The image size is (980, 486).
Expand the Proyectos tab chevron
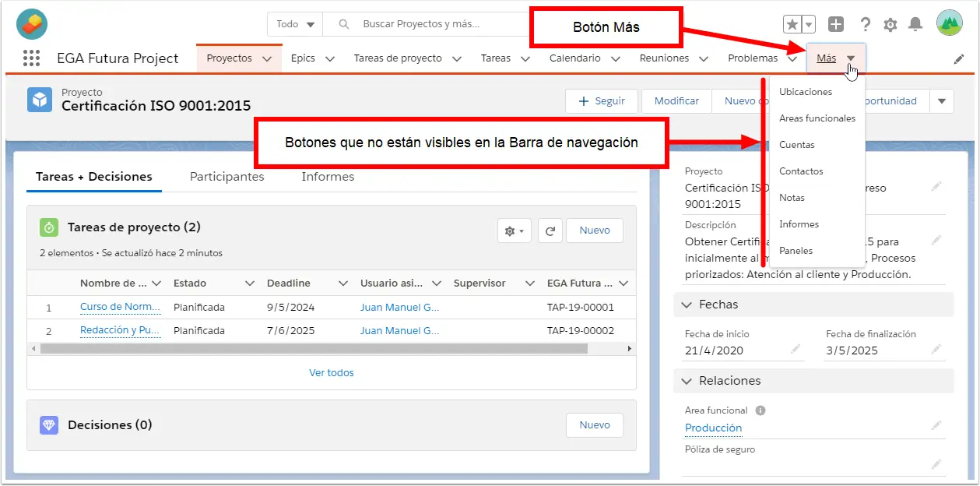pos(267,58)
